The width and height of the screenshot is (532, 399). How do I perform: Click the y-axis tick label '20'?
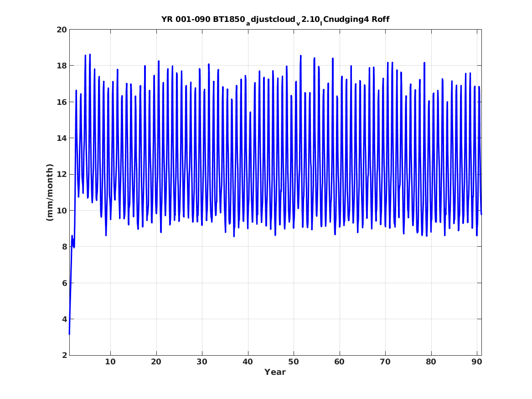click(62, 30)
